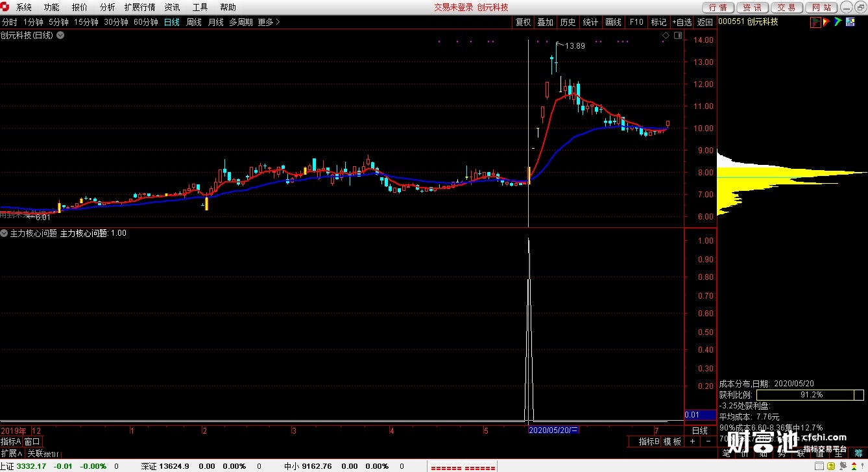
Task: Switch to 月线 period
Action: (x=216, y=22)
